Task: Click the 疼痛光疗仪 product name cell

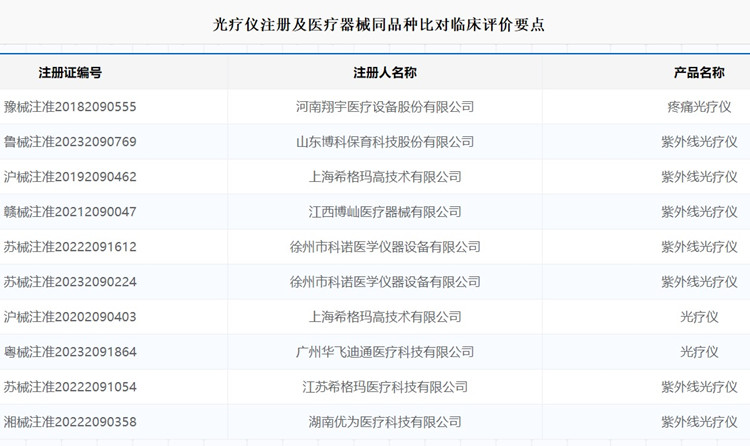Action: (x=699, y=107)
